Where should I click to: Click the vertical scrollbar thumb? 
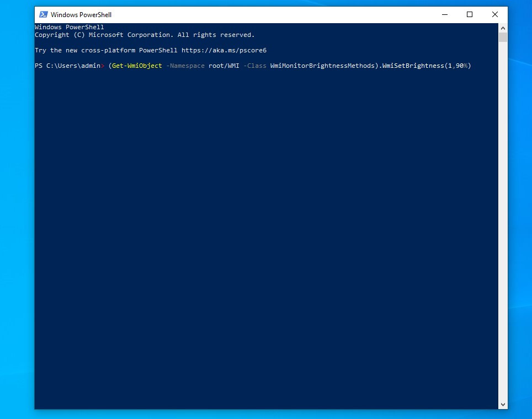tap(503, 37)
